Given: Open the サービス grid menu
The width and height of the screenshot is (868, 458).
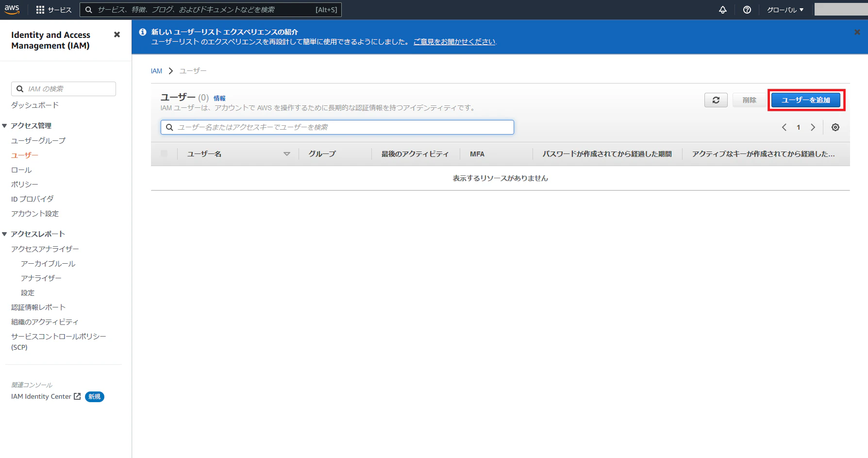Looking at the screenshot, I should [x=54, y=10].
